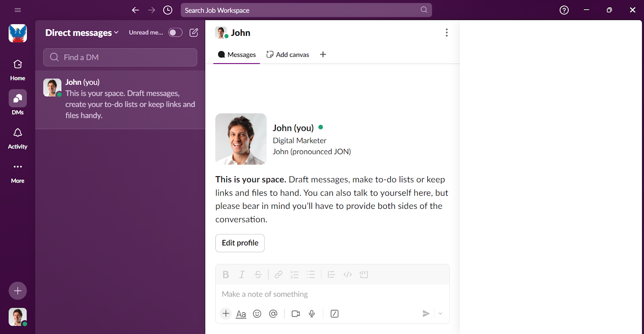Toggle inline code formatting

[x=348, y=274]
